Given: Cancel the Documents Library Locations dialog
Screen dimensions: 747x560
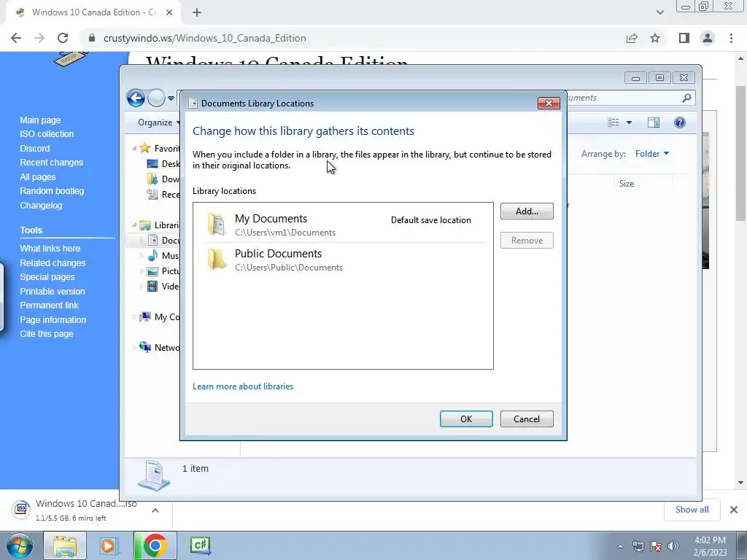Looking at the screenshot, I should 527,419.
